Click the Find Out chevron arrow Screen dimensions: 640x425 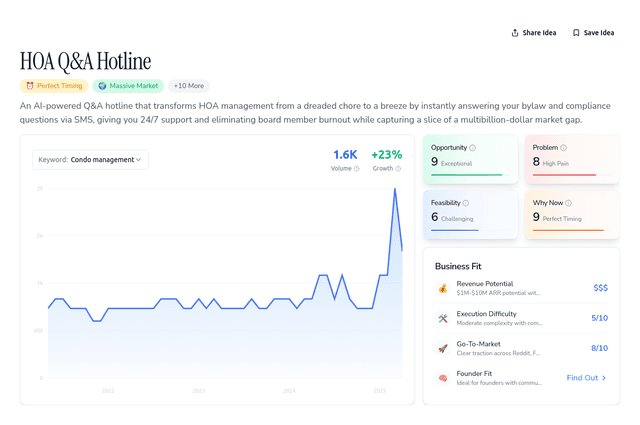pos(604,378)
